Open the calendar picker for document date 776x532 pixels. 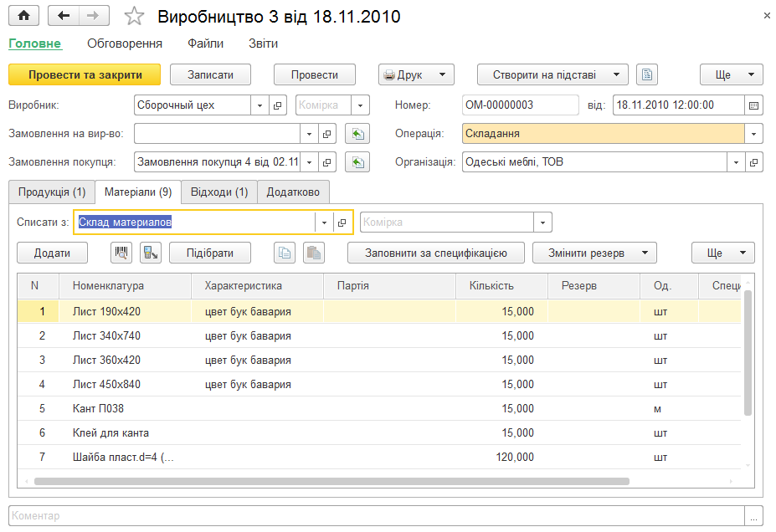click(753, 105)
